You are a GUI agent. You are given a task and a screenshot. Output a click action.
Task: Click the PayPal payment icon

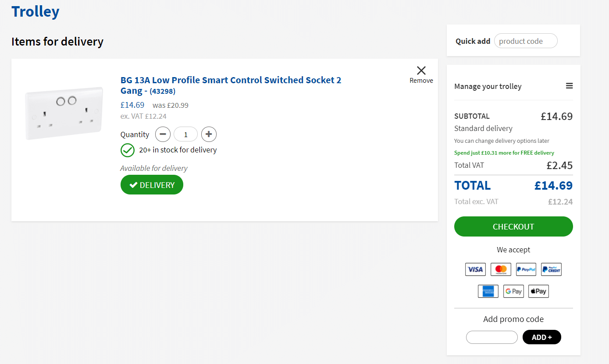[526, 269]
